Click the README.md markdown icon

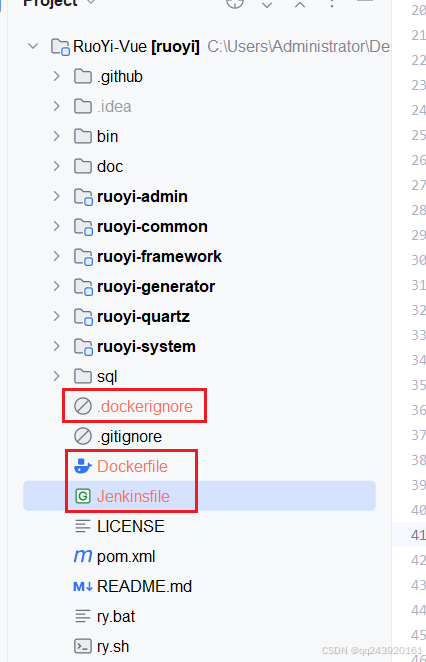pos(83,586)
